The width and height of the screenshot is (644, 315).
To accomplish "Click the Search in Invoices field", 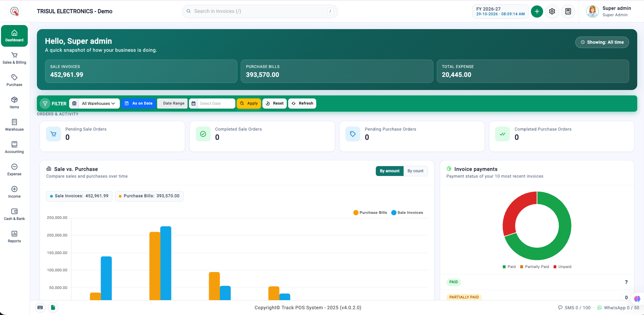I will [x=260, y=12].
